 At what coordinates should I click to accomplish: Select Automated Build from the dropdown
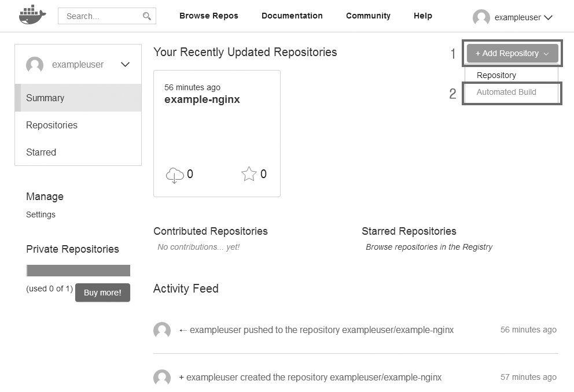coord(506,92)
